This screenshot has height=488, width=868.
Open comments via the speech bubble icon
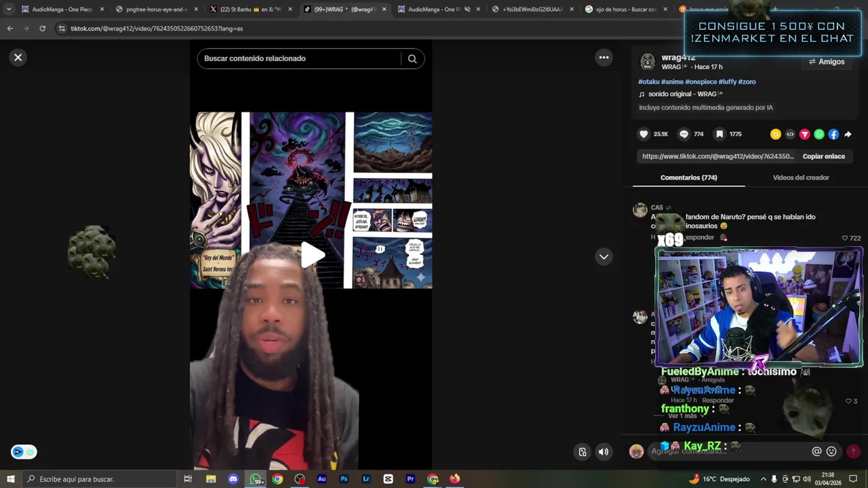[684, 134]
